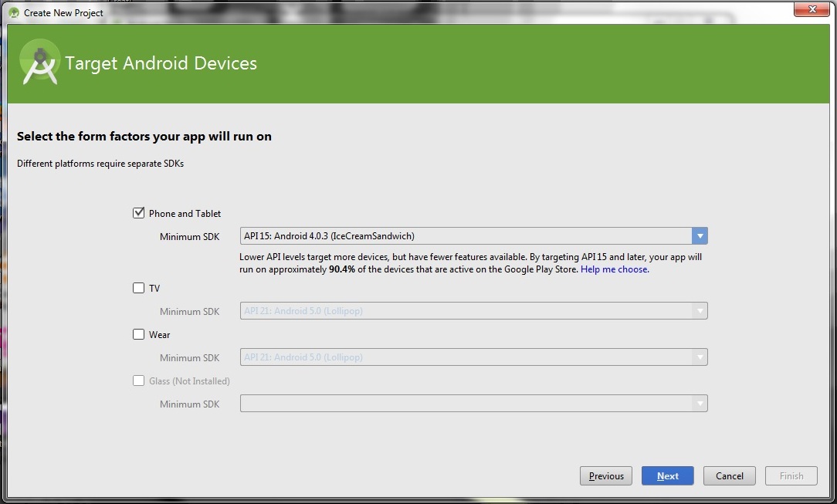Click the blue dropdown arrow beside API 15
The image size is (837, 504).
pos(700,235)
